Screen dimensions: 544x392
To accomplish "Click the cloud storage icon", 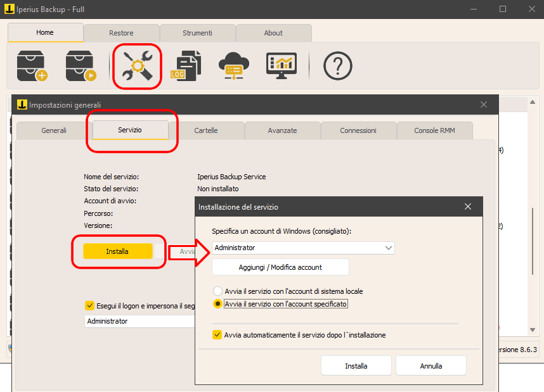I will [x=233, y=65].
